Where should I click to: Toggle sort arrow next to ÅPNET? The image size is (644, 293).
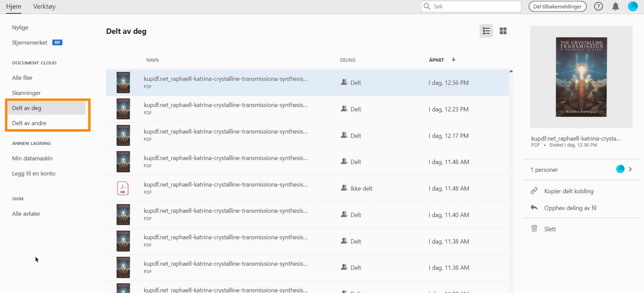pos(453,59)
